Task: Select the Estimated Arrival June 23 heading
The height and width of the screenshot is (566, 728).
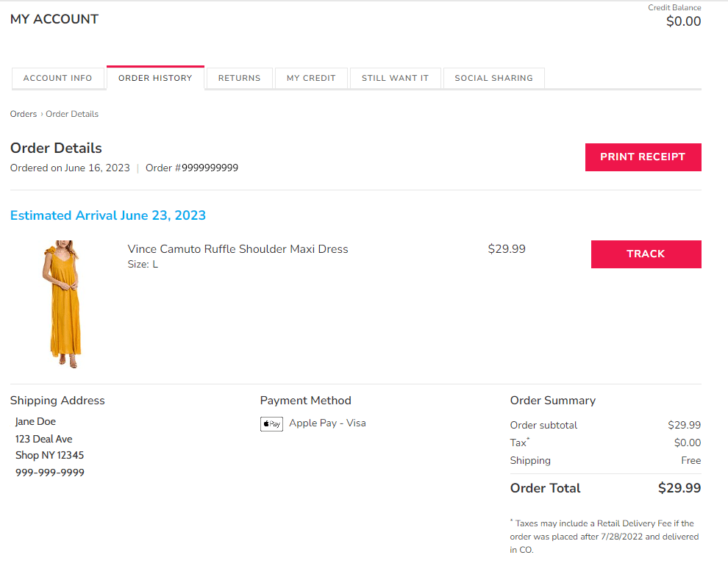Action: pyautogui.click(x=107, y=215)
